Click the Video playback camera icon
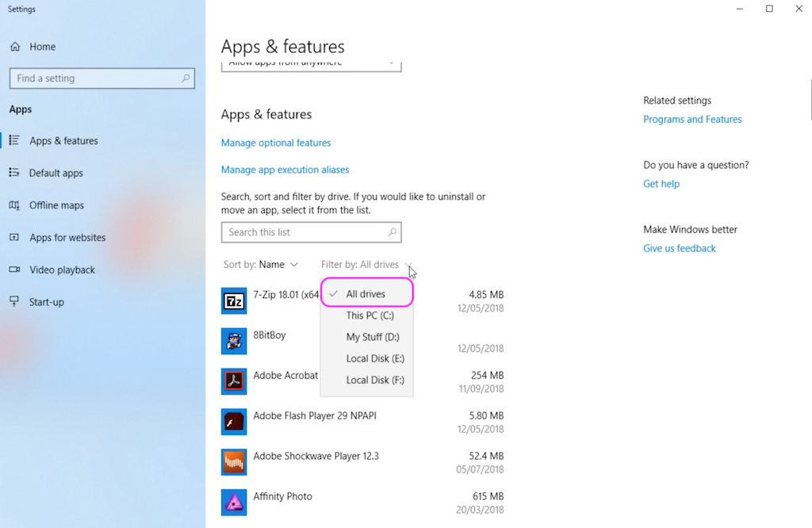 (x=14, y=270)
